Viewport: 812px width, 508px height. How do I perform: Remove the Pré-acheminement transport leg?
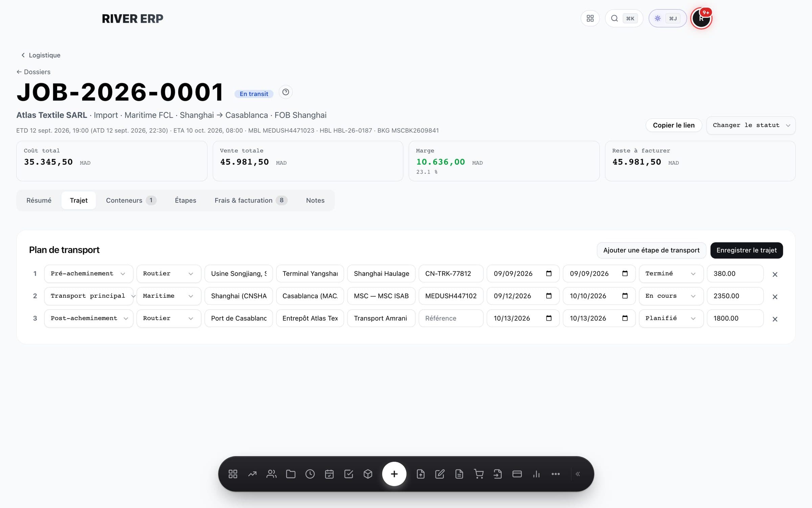(x=775, y=274)
